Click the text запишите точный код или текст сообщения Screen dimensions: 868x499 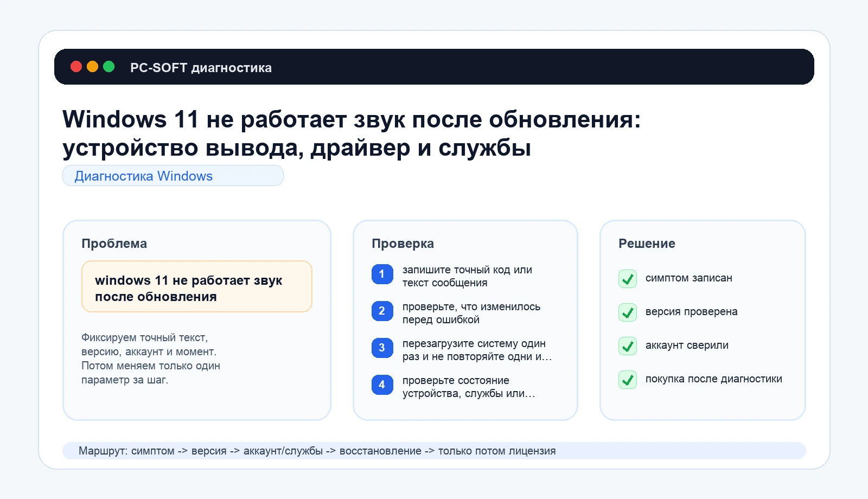(467, 276)
